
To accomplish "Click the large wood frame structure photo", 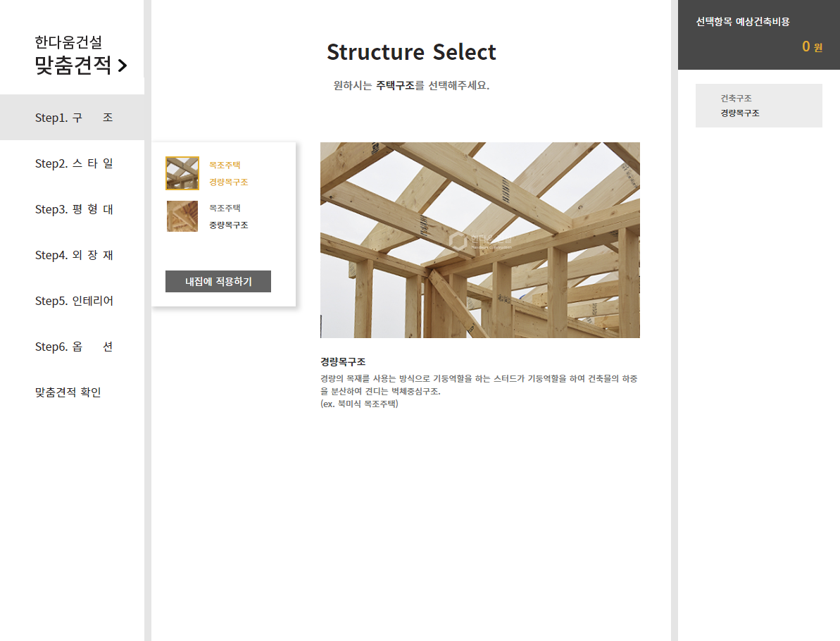I will point(479,240).
